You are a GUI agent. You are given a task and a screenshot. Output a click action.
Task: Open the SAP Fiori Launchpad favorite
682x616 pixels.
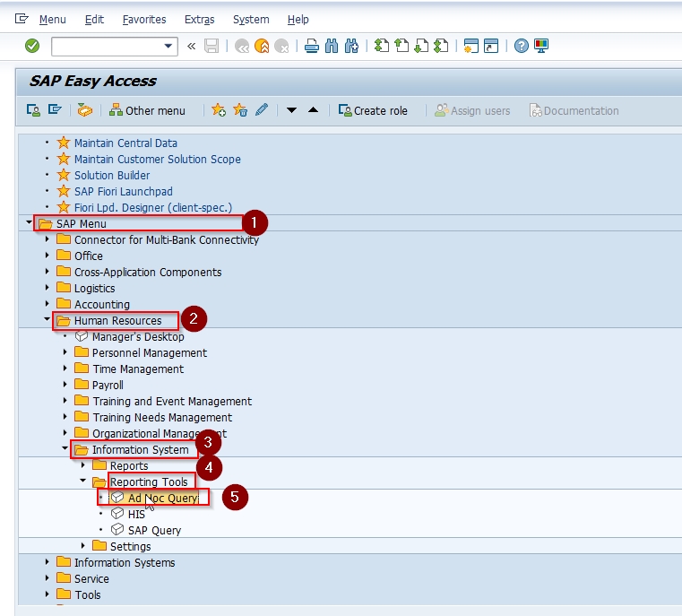[x=124, y=191]
